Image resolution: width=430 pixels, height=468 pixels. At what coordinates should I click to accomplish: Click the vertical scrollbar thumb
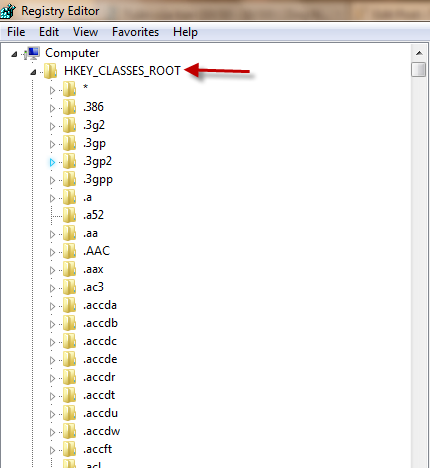pos(419,69)
